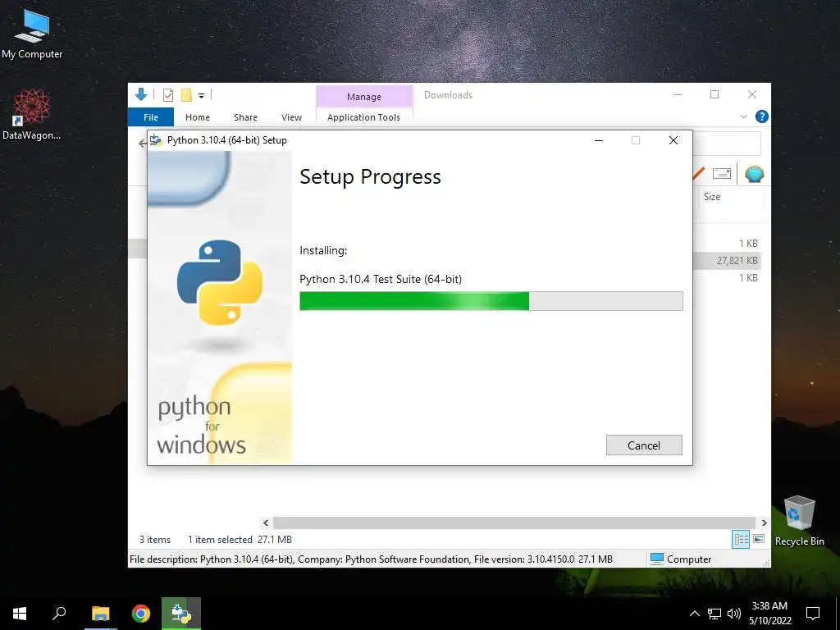Minimize the Downloads Explorer window
Screen dimensions: 840x630
677,95
